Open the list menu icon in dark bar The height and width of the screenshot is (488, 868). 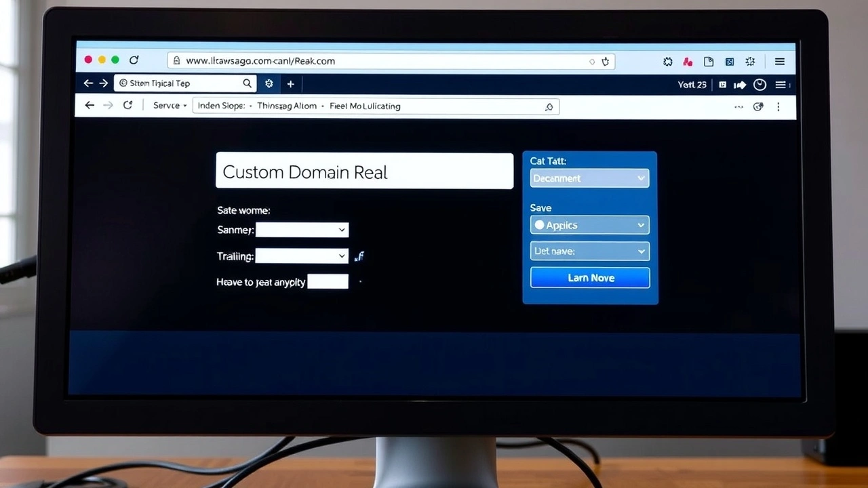click(x=781, y=85)
